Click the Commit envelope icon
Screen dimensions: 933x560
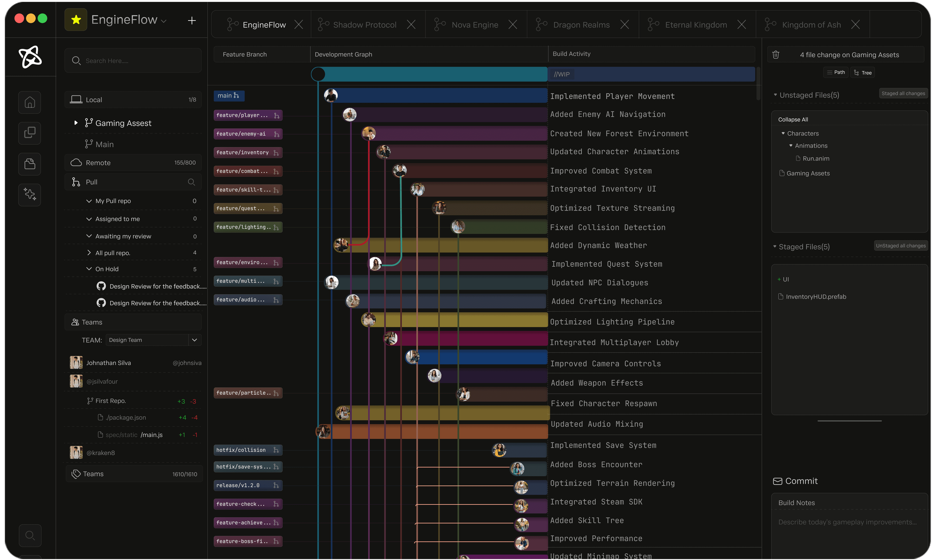[777, 481]
